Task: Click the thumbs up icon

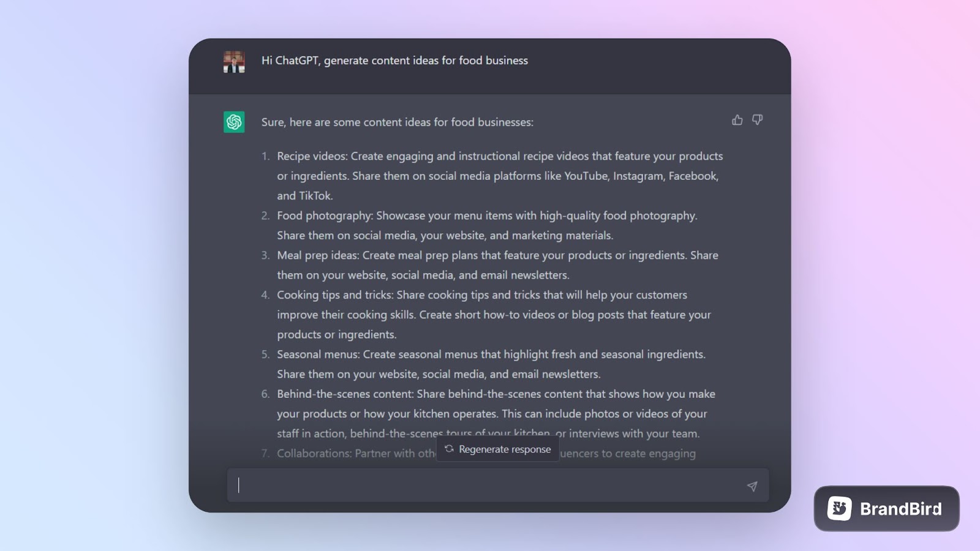Action: 737,120
